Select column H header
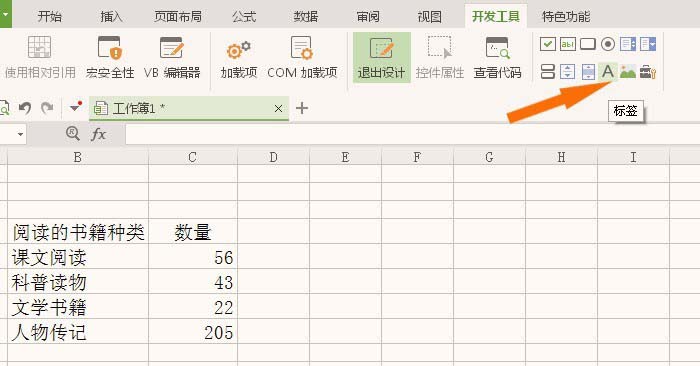Viewport: 700px width, 366px height. coord(561,157)
